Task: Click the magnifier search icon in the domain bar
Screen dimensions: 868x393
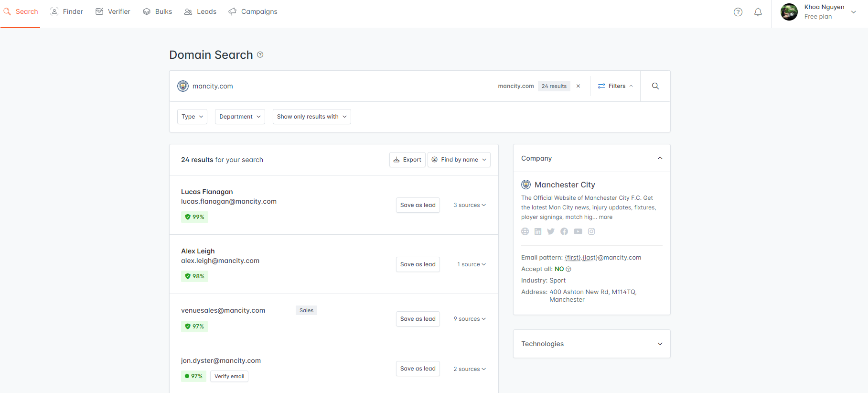Action: point(655,86)
